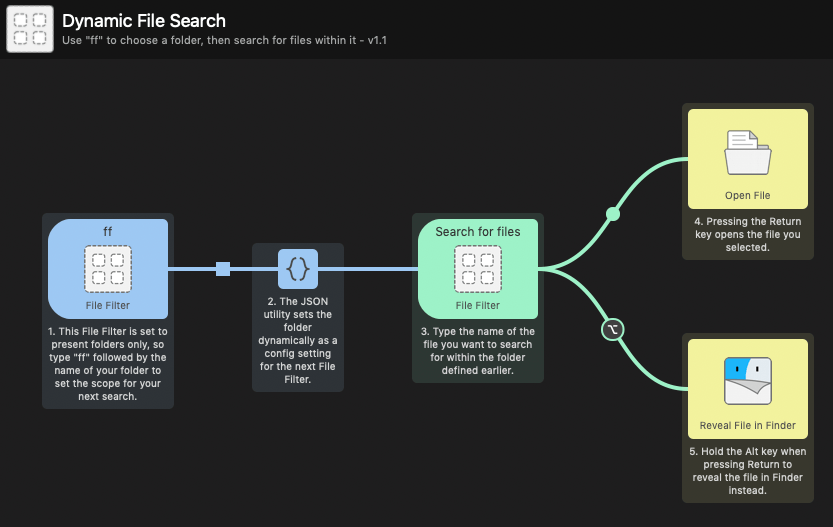Click the blue square on the ff connection
Screen dimensions: 833x527
[x=223, y=268]
